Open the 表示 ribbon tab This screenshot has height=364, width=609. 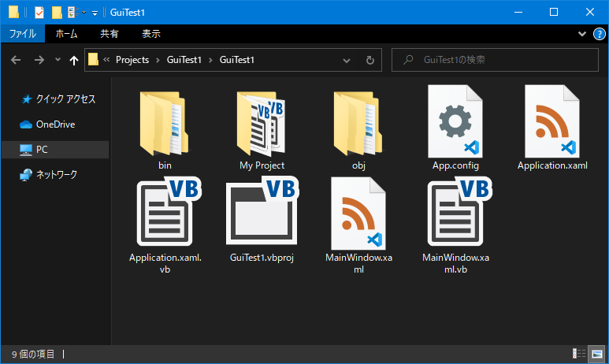pos(151,34)
